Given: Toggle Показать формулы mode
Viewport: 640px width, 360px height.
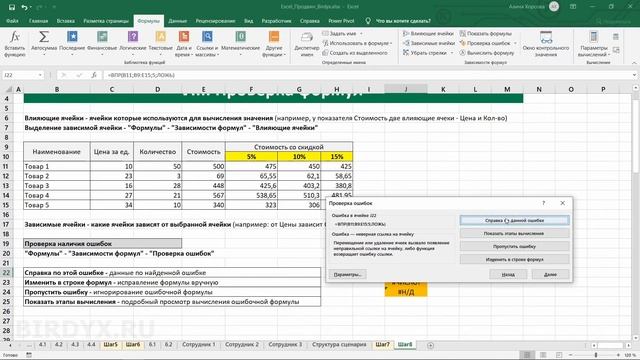Looking at the screenshot, I should point(485,33).
